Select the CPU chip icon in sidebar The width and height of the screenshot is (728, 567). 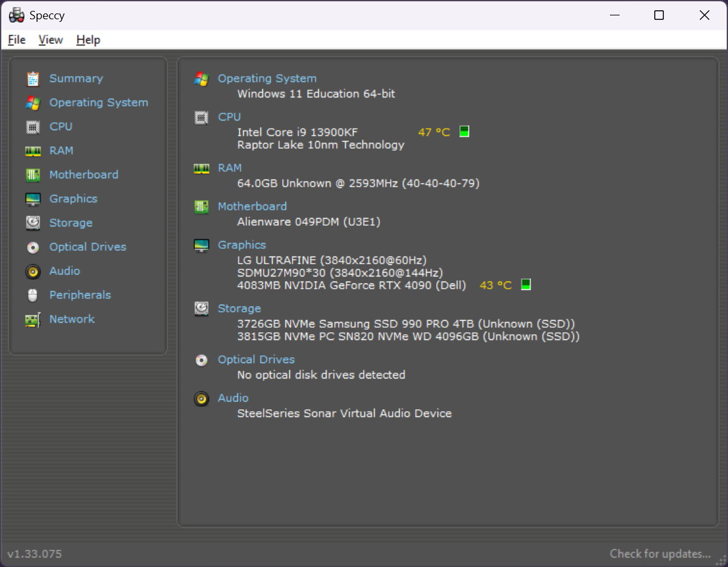(33, 127)
